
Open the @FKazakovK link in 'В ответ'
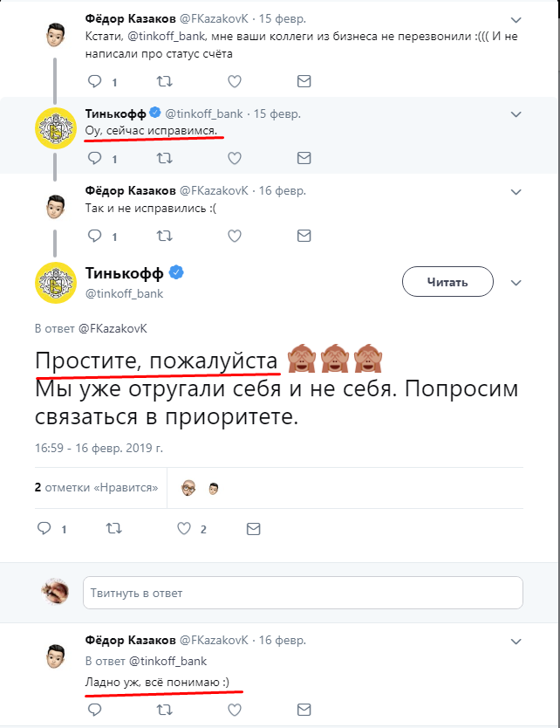pyautogui.click(x=113, y=329)
